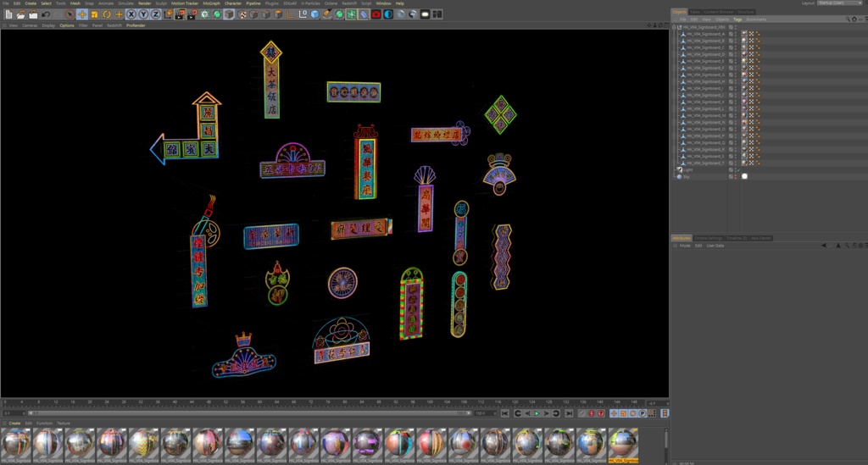Switch to the Takes tab
The height and width of the screenshot is (465, 868).
[x=695, y=12]
